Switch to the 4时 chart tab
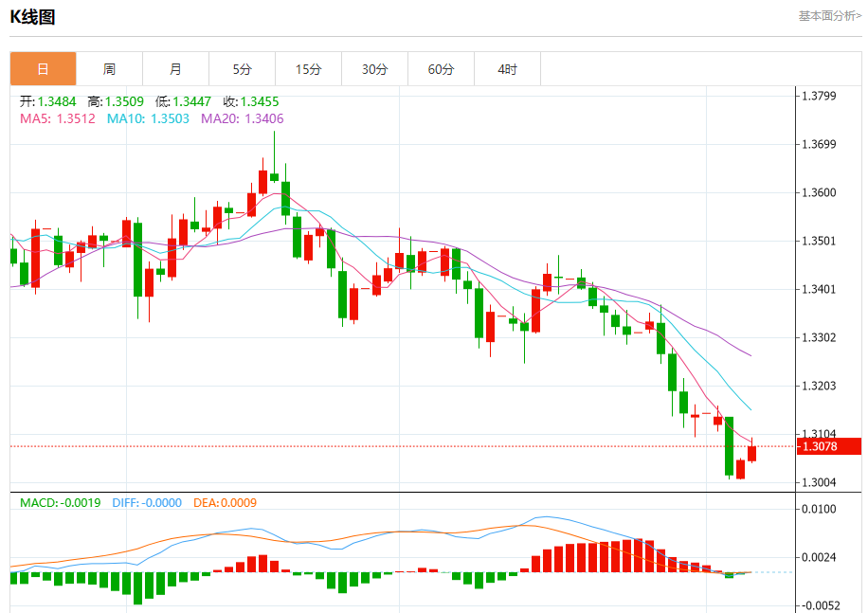This screenshot has height=613, width=868. click(x=507, y=69)
